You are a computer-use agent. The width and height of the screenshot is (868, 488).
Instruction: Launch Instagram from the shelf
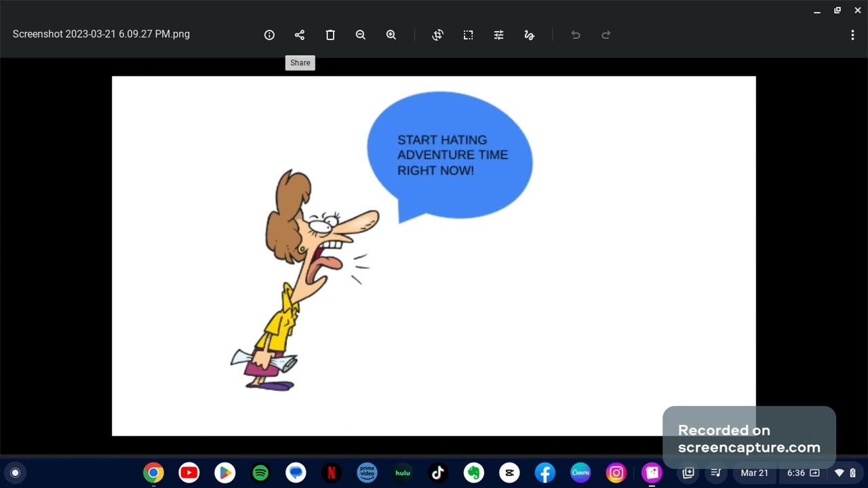616,473
